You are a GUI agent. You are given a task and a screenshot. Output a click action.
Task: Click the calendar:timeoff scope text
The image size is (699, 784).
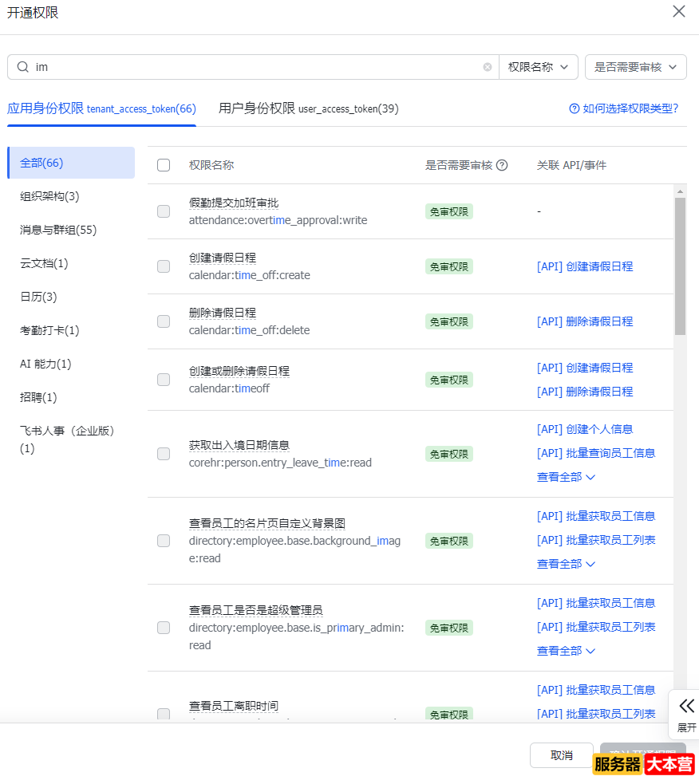pyautogui.click(x=229, y=388)
